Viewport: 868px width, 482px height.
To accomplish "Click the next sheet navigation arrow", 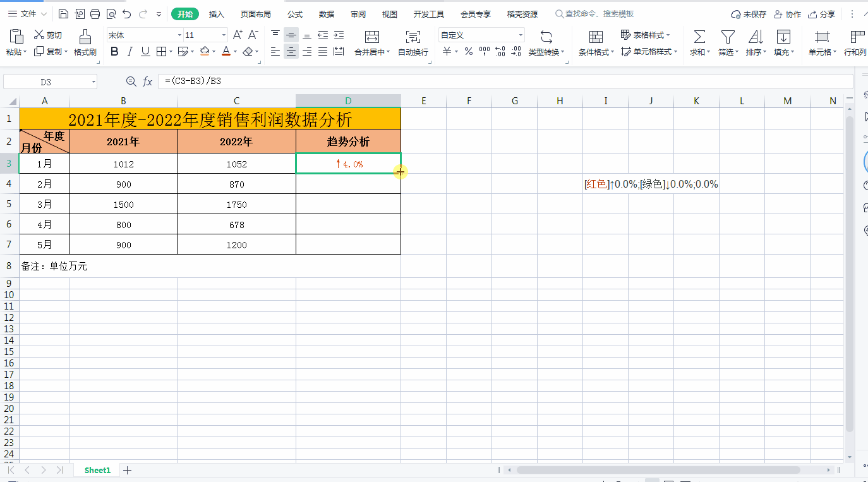I will pyautogui.click(x=43, y=470).
